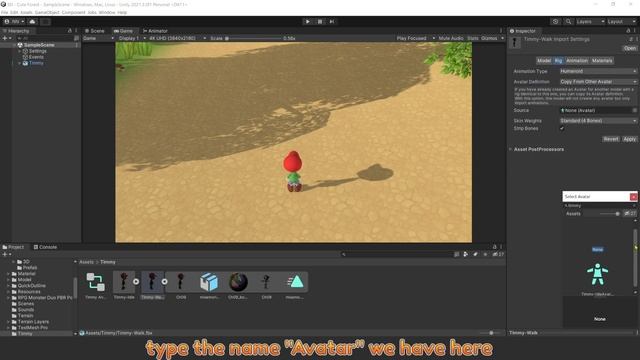Switch to the Rig import tab
This screenshot has width=640, height=360.
(x=558, y=61)
